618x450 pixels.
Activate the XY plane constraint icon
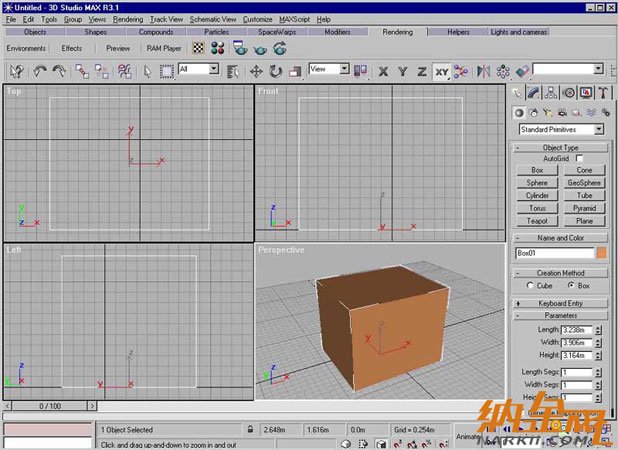(x=441, y=71)
